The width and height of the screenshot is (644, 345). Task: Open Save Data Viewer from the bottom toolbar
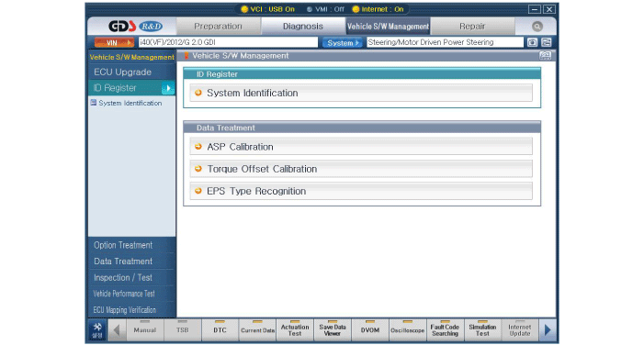click(333, 329)
